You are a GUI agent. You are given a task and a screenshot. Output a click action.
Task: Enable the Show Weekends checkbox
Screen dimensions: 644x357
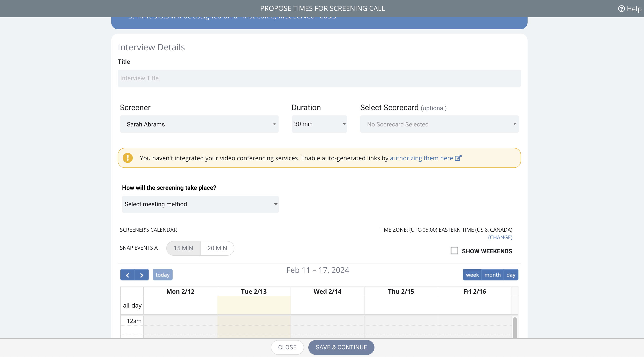[x=454, y=251]
